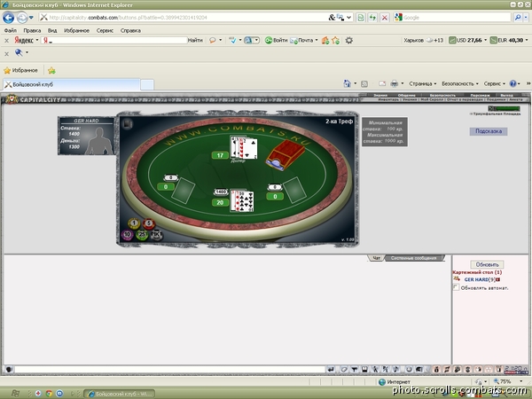Open the EUR rate dropdown arrow
This screenshot has height=399, width=532.
(x=527, y=41)
